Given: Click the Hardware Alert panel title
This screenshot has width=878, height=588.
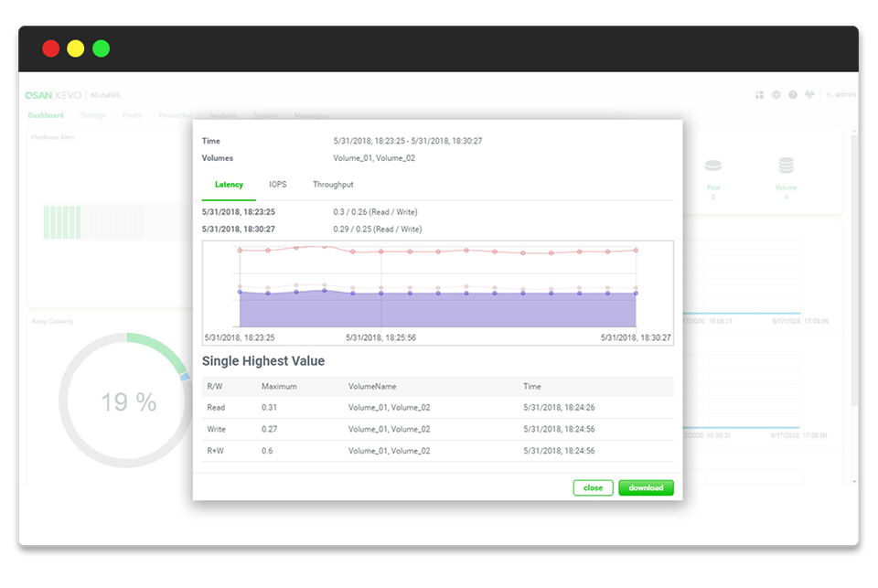Looking at the screenshot, I should [x=53, y=137].
